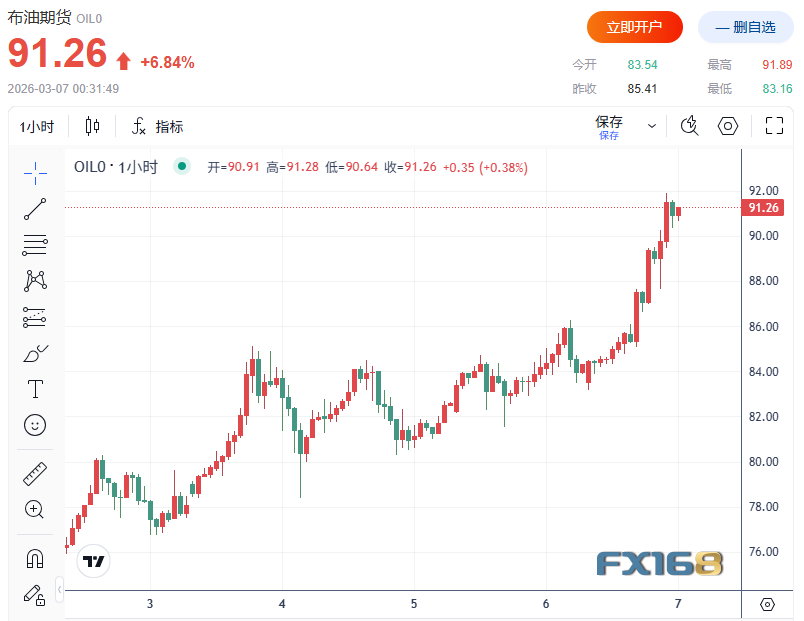Click the zoom in magnifier tool
804x621 pixels.
click(35, 509)
